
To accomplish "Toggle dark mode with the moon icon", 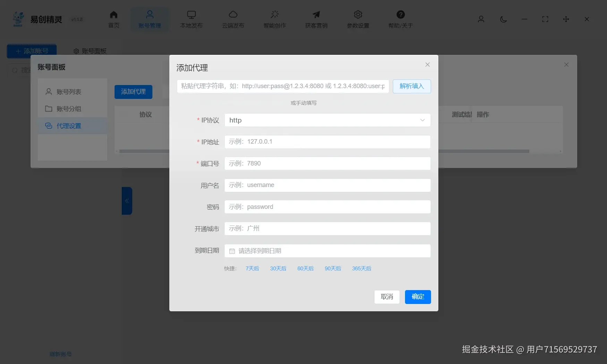I will click(503, 19).
